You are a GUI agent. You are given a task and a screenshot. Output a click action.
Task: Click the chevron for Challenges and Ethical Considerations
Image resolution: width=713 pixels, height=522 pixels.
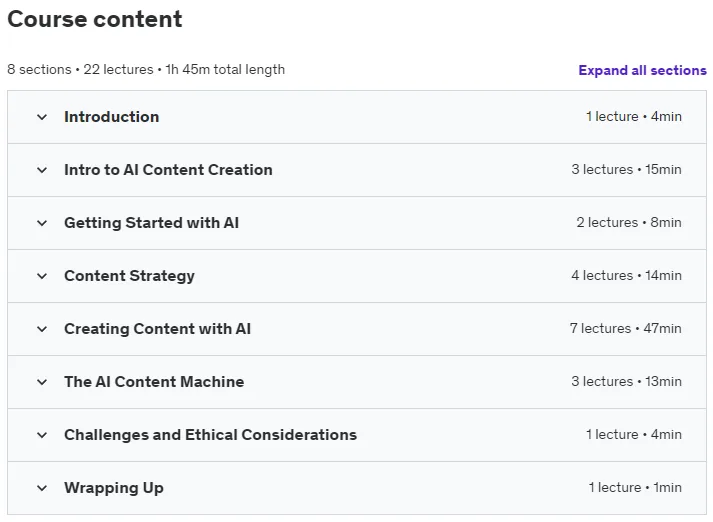[42, 435]
